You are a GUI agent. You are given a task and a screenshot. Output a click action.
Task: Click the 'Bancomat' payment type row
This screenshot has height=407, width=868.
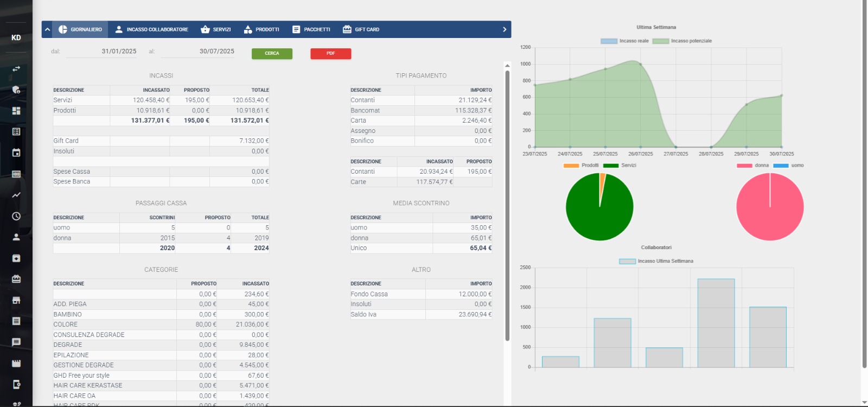421,110
